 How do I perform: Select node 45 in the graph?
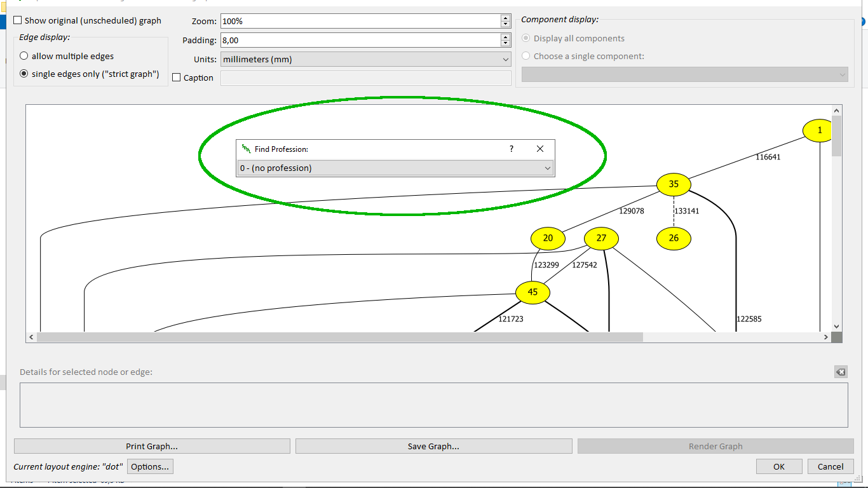tap(532, 292)
